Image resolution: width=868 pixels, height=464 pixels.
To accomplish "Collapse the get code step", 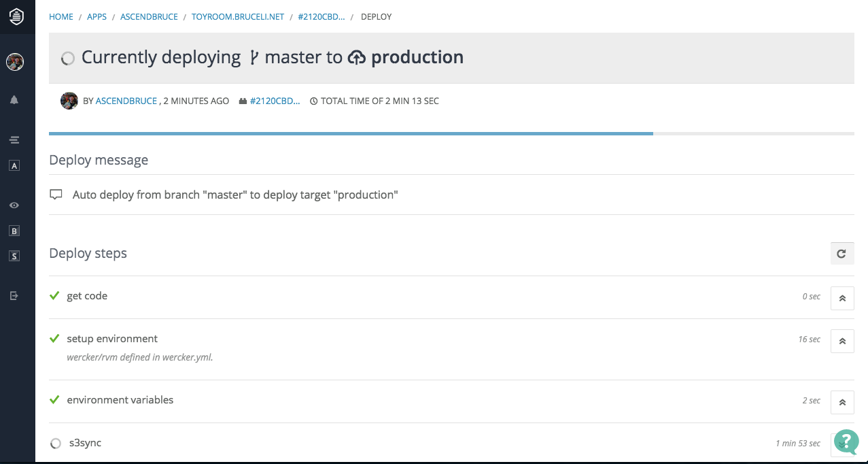I will (842, 298).
